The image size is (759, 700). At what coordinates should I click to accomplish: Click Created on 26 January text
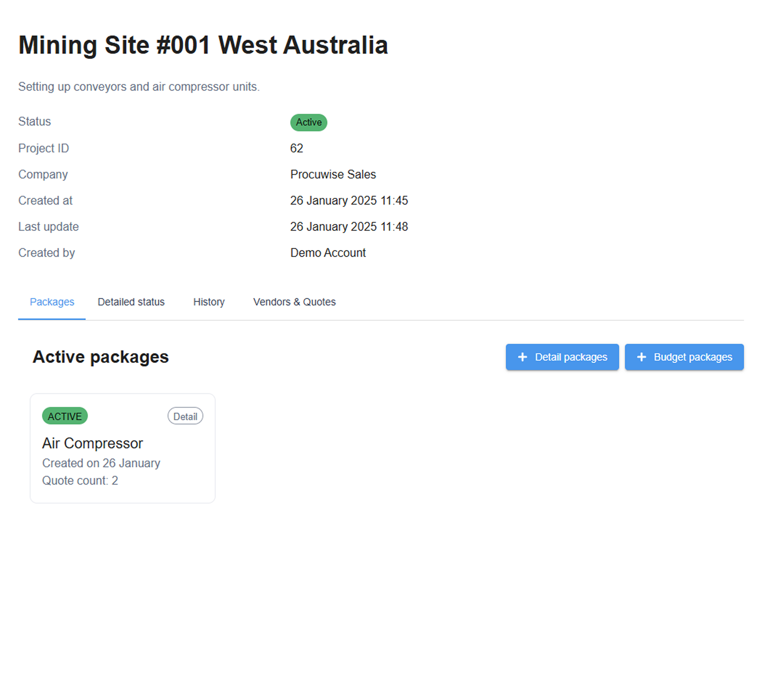coord(101,463)
